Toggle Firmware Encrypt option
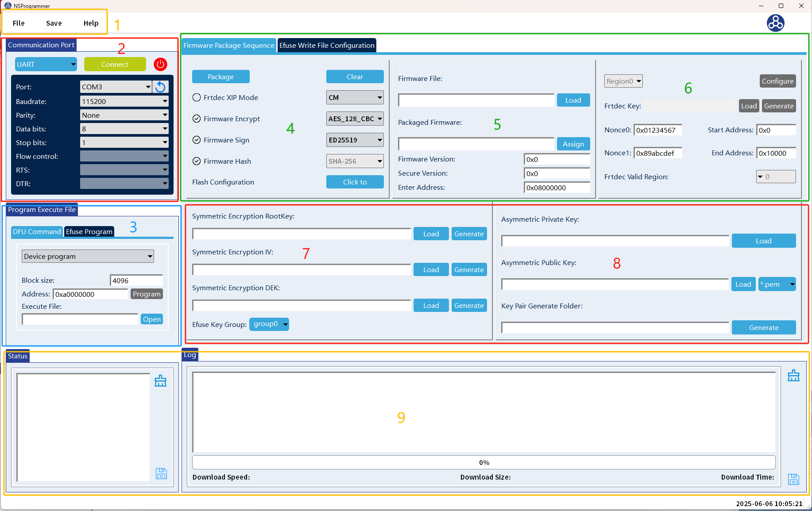Image resolution: width=812 pixels, height=511 pixels. point(197,119)
